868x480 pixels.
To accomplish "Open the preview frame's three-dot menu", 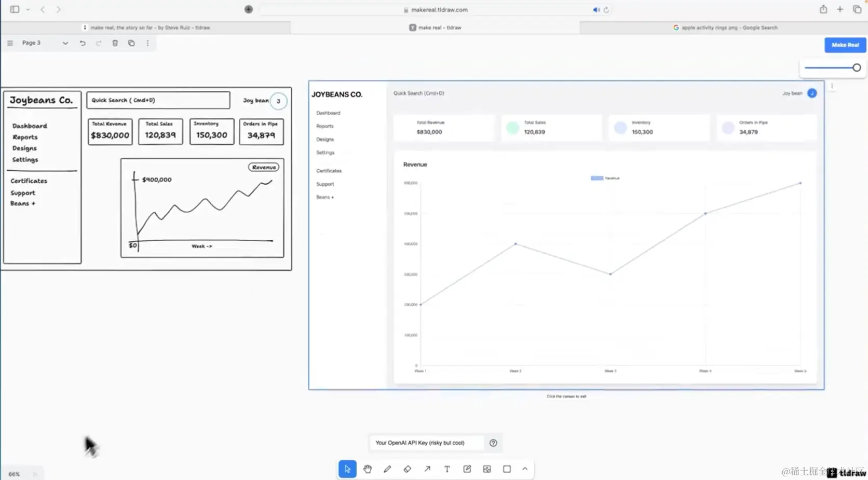I will 832,86.
